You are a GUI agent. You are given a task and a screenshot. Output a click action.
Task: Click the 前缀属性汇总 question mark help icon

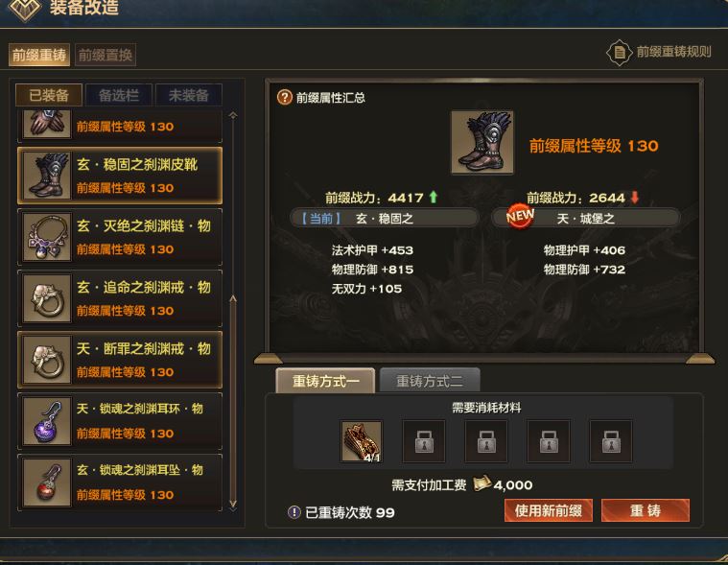coord(284,98)
